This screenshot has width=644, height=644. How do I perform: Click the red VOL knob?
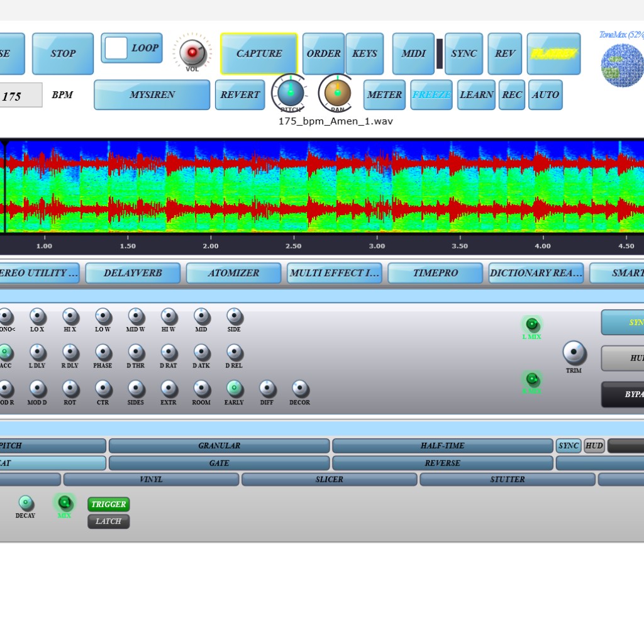coord(192,52)
